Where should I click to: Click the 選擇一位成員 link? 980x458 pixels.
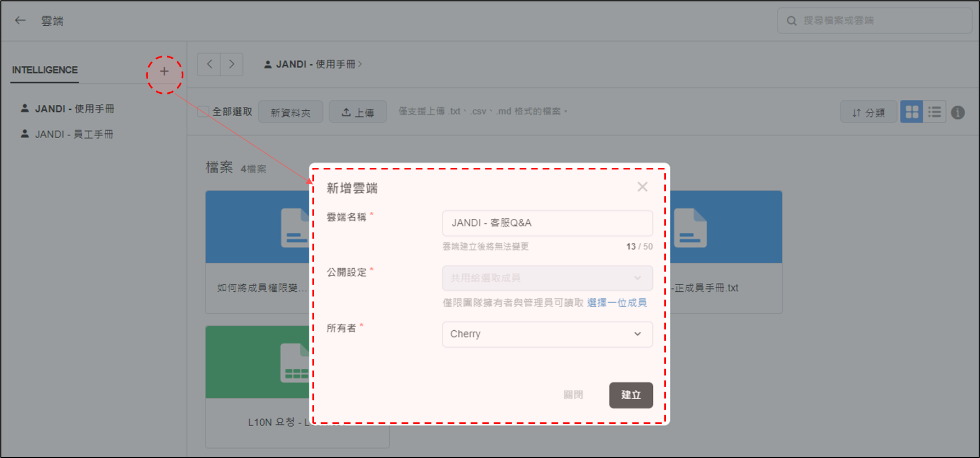coord(617,303)
